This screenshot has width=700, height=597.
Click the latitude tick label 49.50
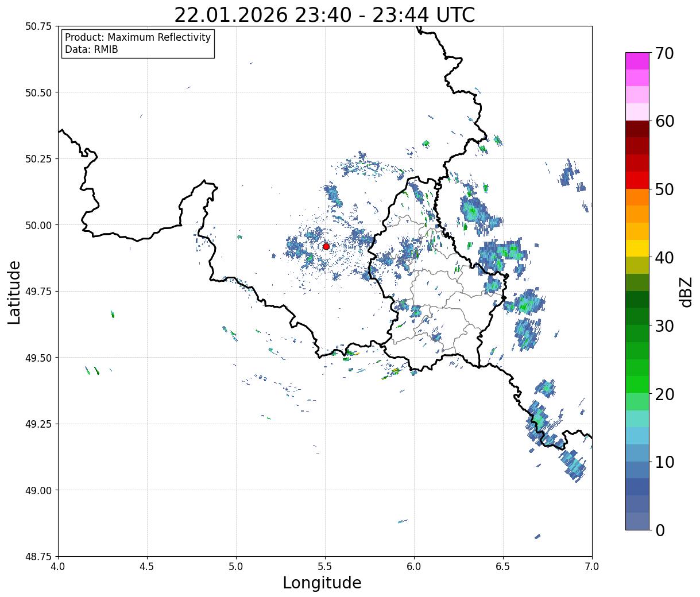pyautogui.click(x=38, y=358)
